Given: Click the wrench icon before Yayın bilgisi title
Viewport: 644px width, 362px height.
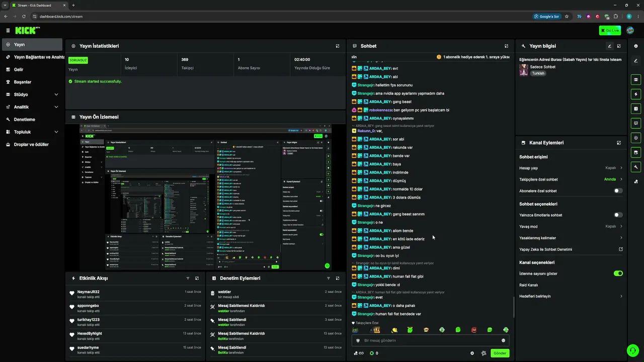Looking at the screenshot, I should [524, 46].
